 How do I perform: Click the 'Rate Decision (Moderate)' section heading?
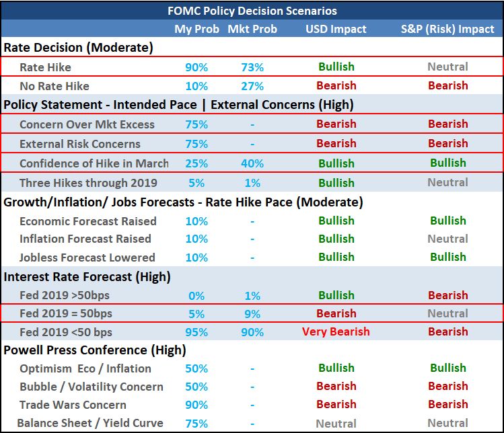pyautogui.click(x=78, y=48)
